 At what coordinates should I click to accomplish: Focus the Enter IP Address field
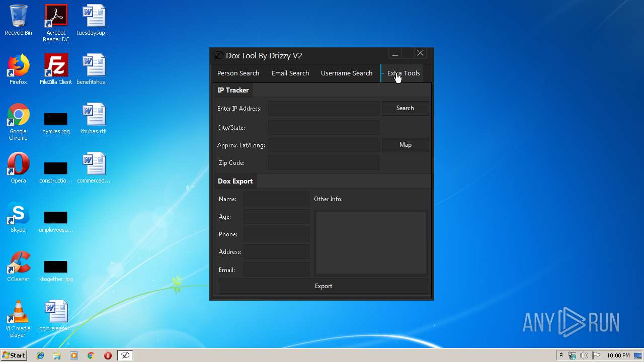click(324, 109)
